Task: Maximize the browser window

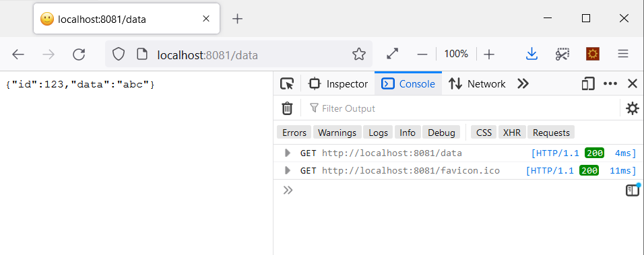Action: (586, 18)
